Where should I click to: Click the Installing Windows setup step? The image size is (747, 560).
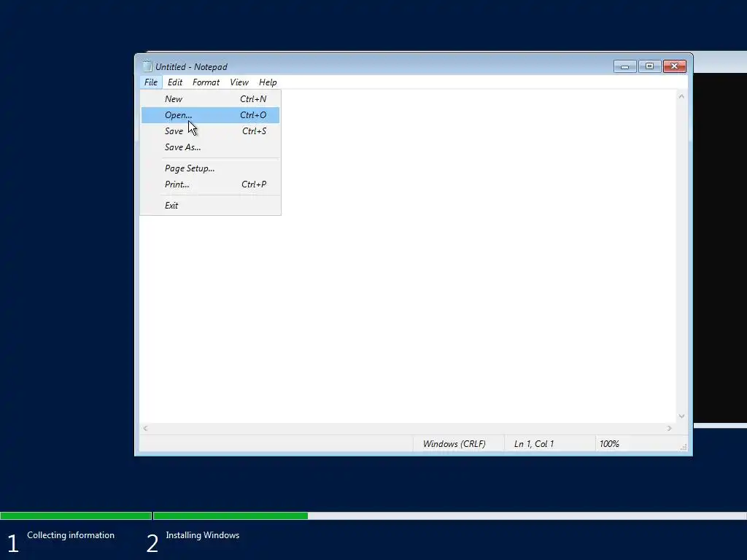203,535
